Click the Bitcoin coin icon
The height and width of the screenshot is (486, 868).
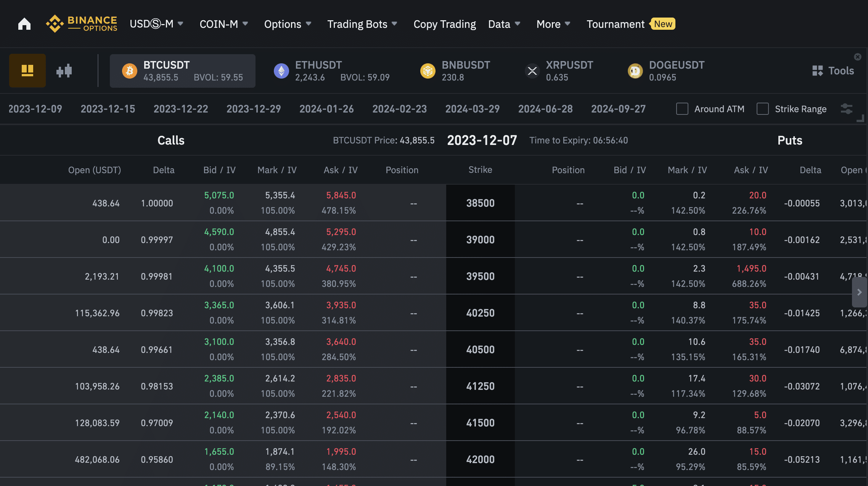[130, 71]
